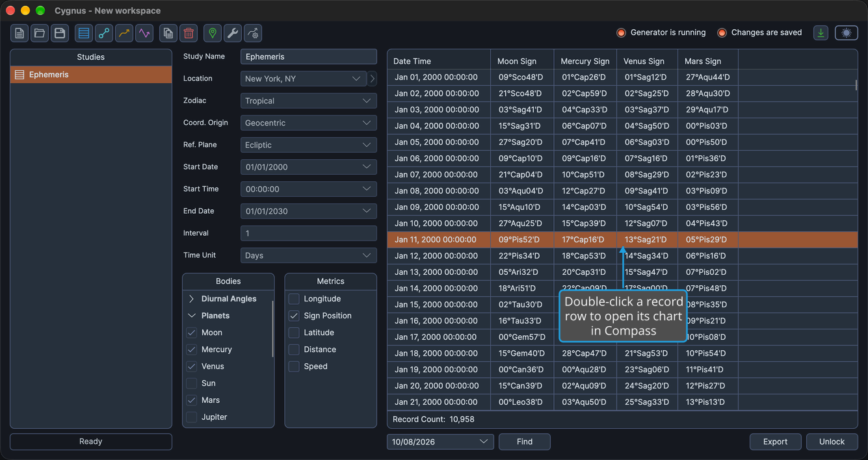Open a workspace with the folder icon
The image size is (868, 460).
click(x=40, y=33)
